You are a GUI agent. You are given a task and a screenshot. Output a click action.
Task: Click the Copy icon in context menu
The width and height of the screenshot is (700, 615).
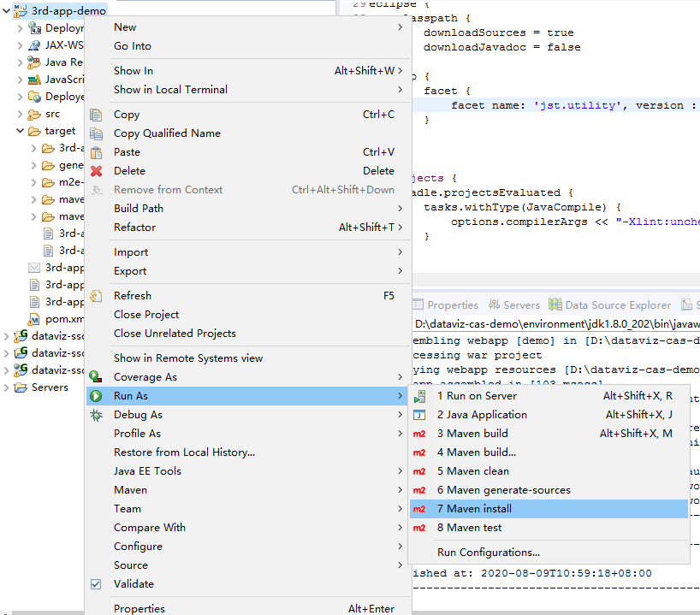pyautogui.click(x=96, y=115)
